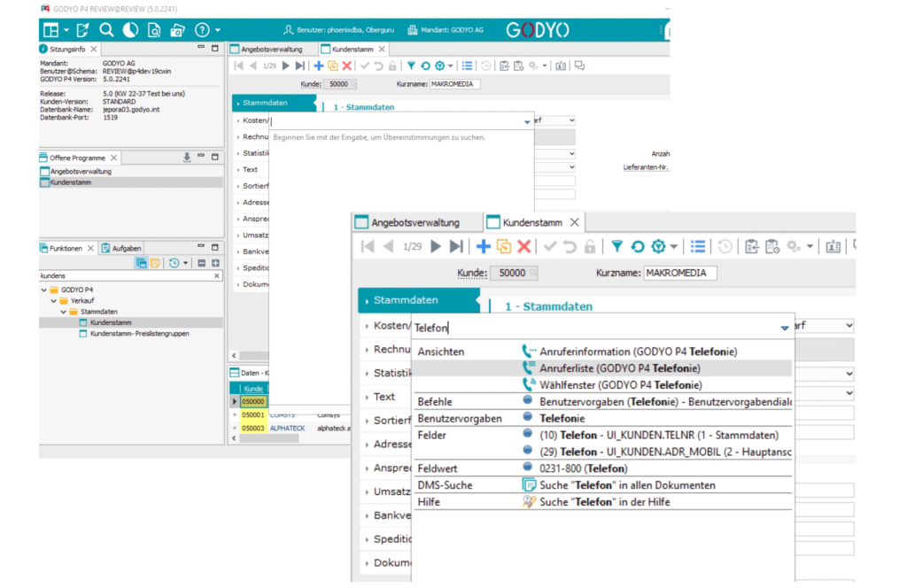Select 'Anruferinformation (GODYO P4 Telefonie)' result

(638, 352)
